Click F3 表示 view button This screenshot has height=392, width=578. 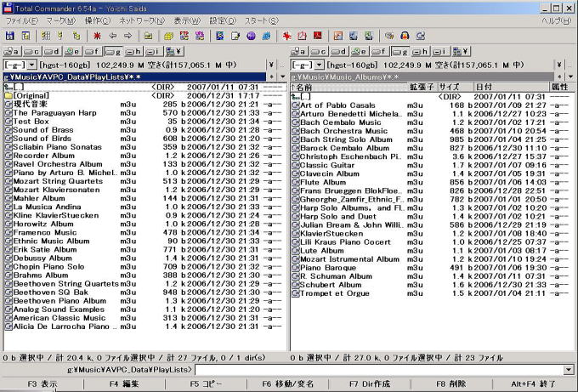pyautogui.click(x=42, y=384)
